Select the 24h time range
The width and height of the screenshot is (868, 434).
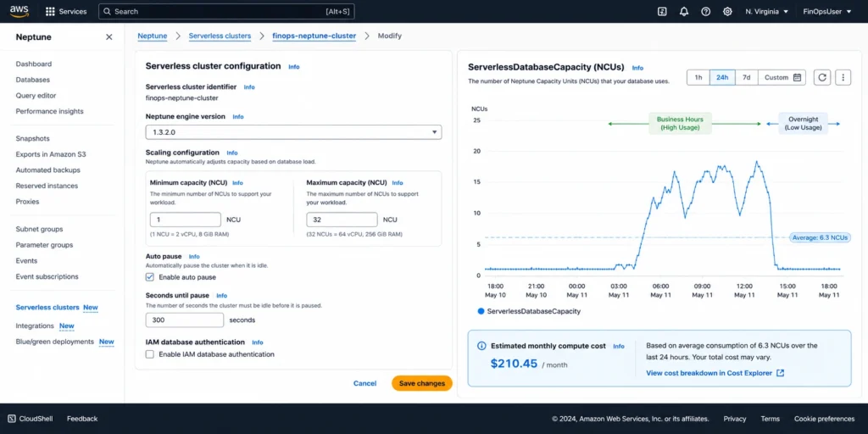point(722,77)
